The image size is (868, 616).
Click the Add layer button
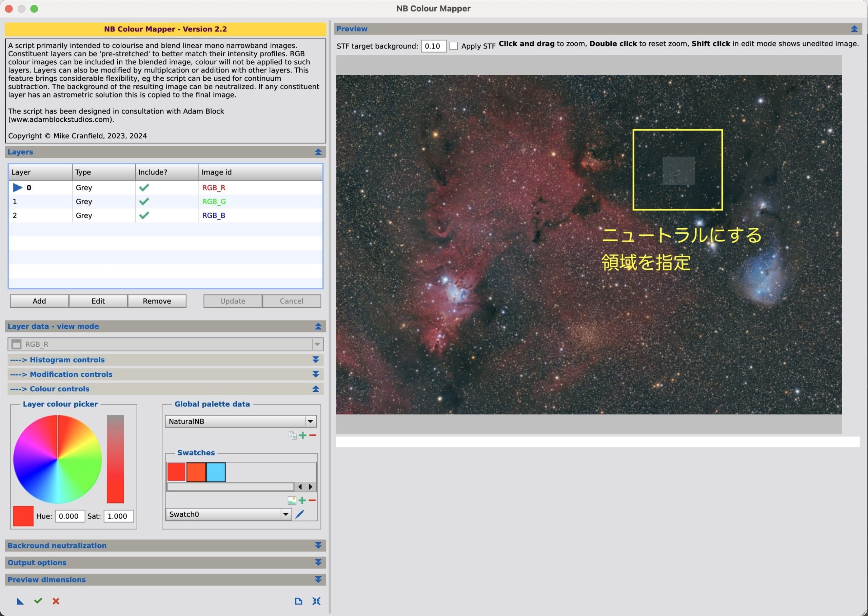39,301
